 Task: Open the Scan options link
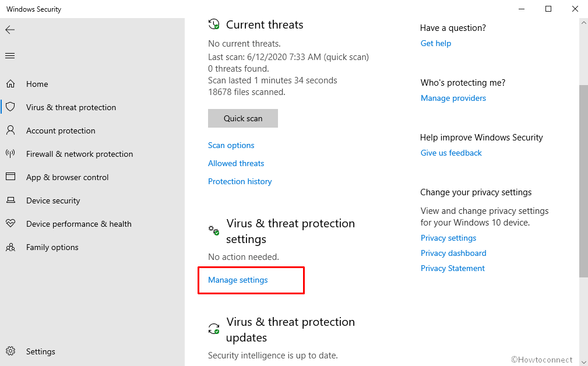(231, 145)
